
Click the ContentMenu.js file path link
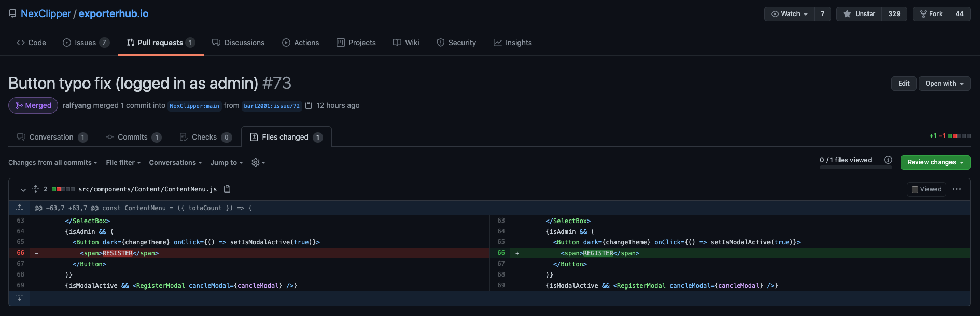tap(148, 189)
